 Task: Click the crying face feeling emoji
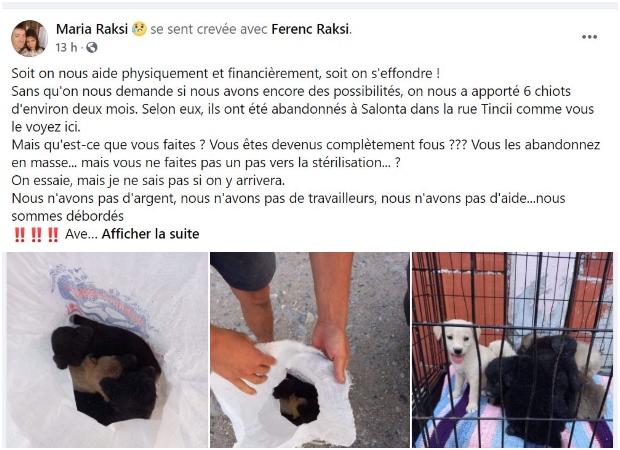point(139,29)
